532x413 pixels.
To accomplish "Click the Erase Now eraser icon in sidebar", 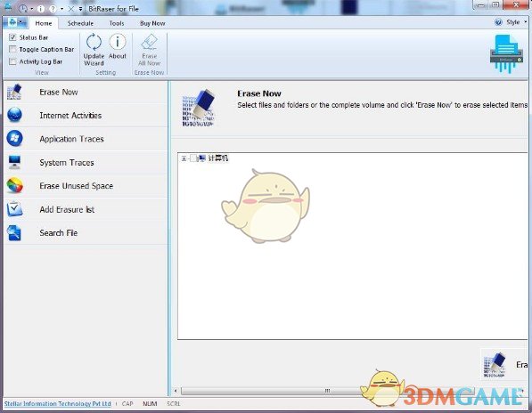I will point(14,92).
